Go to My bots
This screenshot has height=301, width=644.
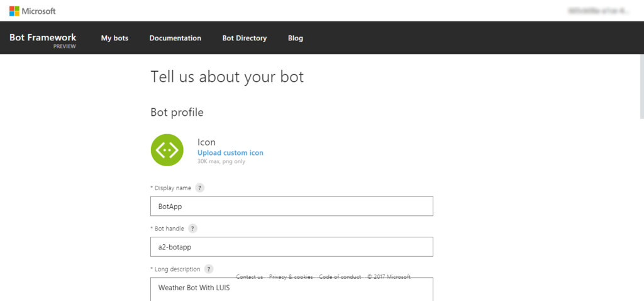pyautogui.click(x=114, y=38)
